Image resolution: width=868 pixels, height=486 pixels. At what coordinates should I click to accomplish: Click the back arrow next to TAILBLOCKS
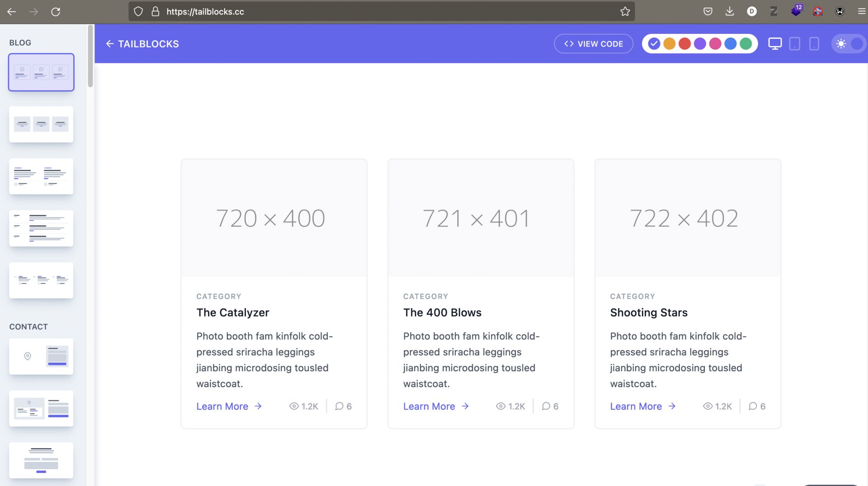coord(109,44)
